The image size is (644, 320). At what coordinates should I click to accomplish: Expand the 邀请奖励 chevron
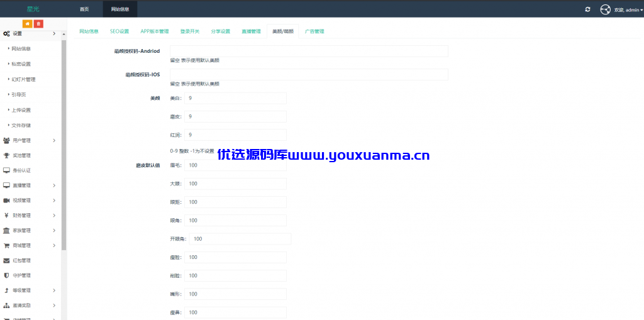[x=54, y=306]
